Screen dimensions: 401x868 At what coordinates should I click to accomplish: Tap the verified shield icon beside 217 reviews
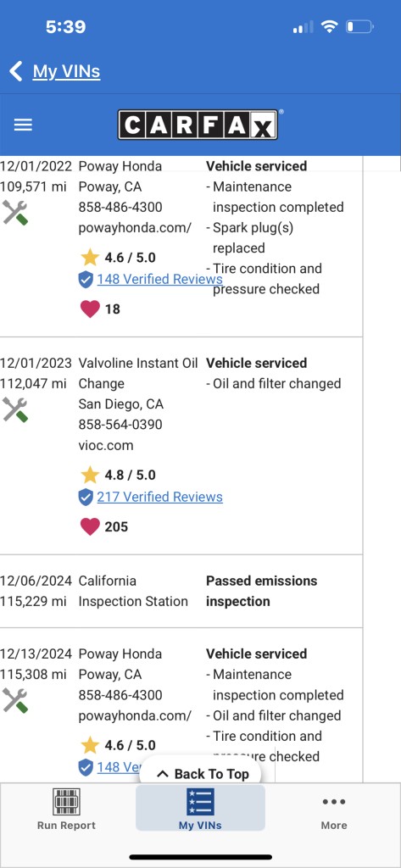click(x=86, y=497)
